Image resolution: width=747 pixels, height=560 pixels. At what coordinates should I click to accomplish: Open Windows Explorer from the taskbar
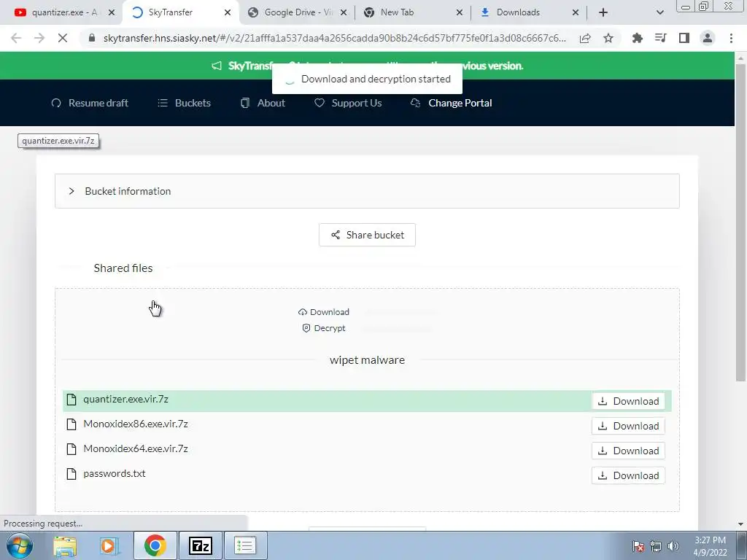tap(65, 545)
